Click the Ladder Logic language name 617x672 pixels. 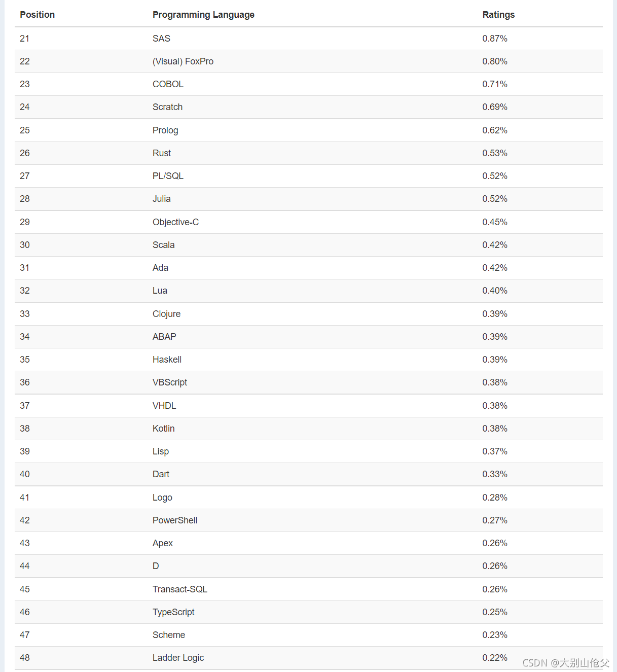point(178,658)
